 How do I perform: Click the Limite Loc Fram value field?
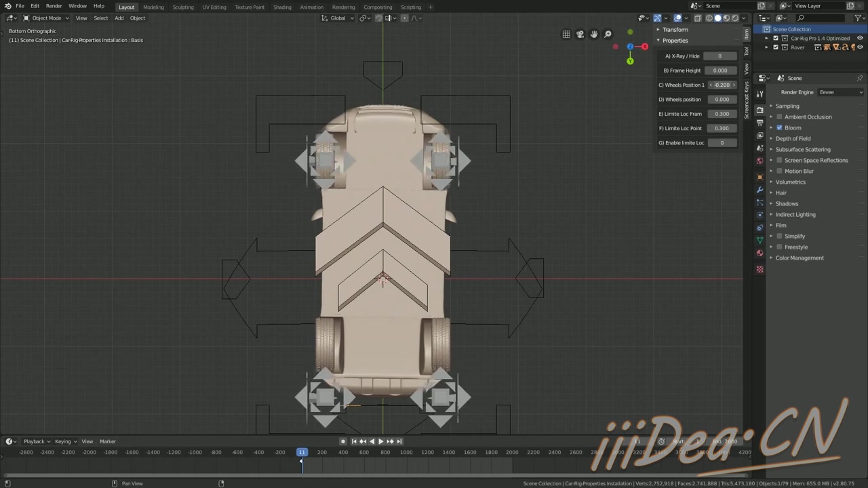coord(722,114)
